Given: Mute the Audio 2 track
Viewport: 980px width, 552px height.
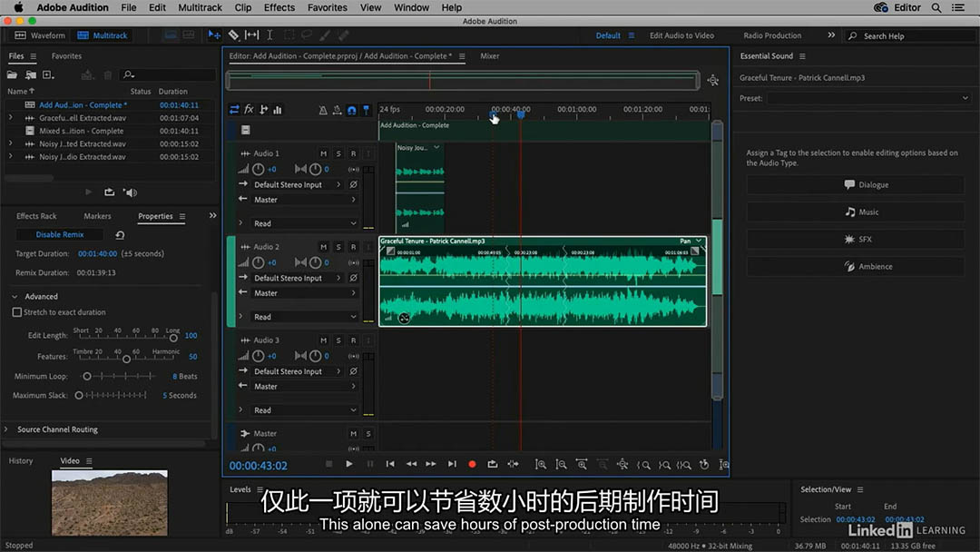Looking at the screenshot, I should tap(323, 247).
